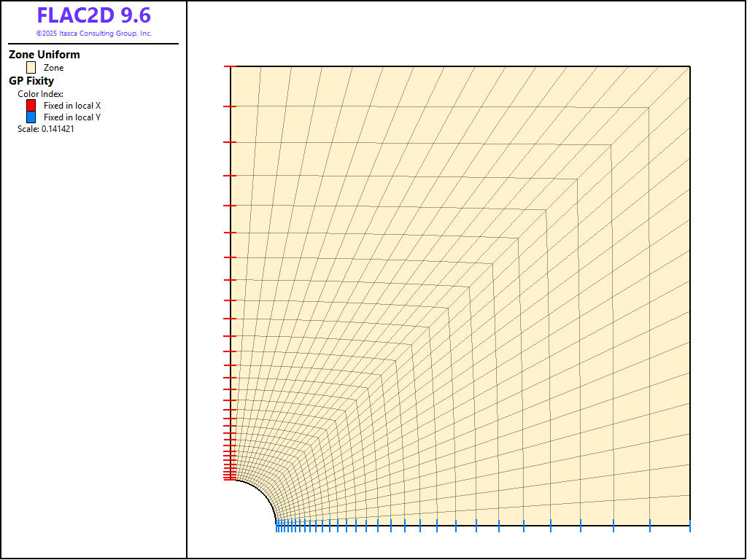Viewport: 747px width, 560px height.
Task: Select the Zone Uniform legend heading
Action: [44, 55]
